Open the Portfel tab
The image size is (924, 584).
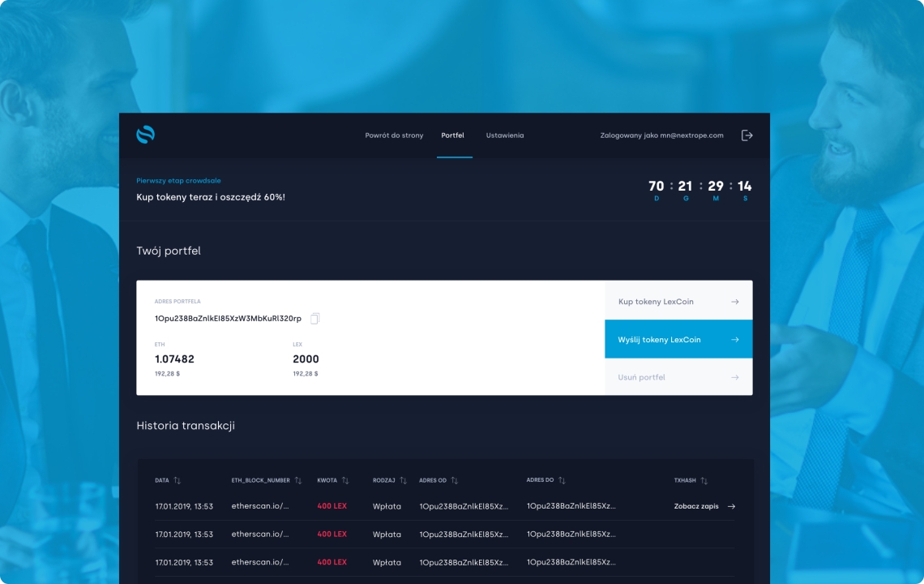pyautogui.click(x=452, y=135)
